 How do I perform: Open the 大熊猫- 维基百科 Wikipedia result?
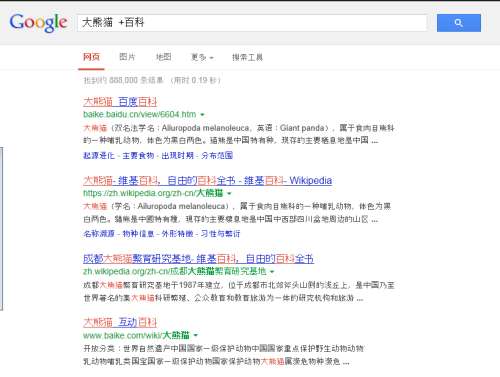[207, 181]
